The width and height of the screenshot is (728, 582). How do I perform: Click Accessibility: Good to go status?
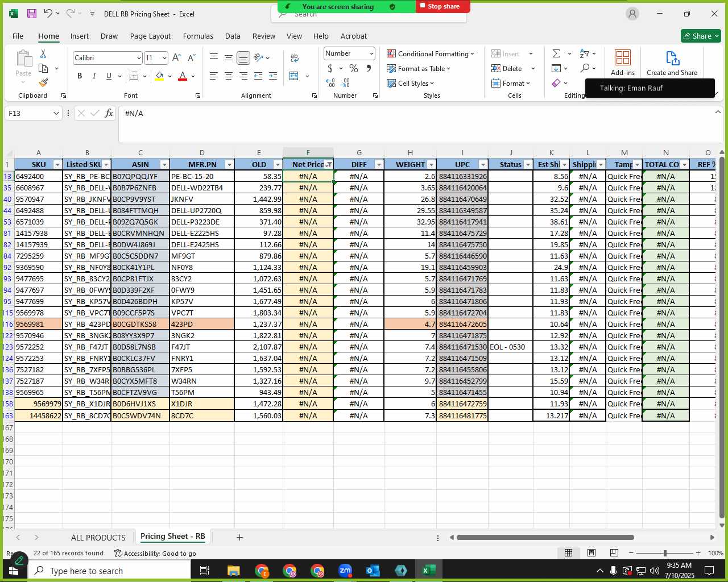coord(155,553)
